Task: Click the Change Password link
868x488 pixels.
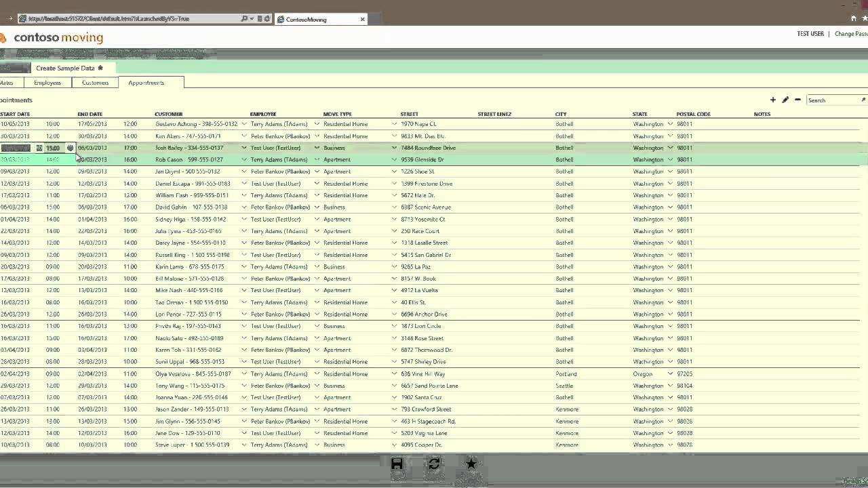Action: (x=851, y=34)
